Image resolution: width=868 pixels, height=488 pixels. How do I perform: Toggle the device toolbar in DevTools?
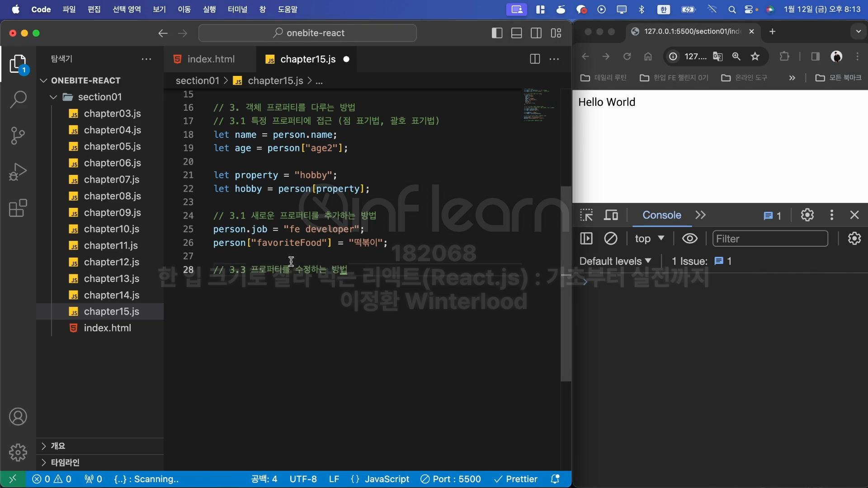click(611, 215)
